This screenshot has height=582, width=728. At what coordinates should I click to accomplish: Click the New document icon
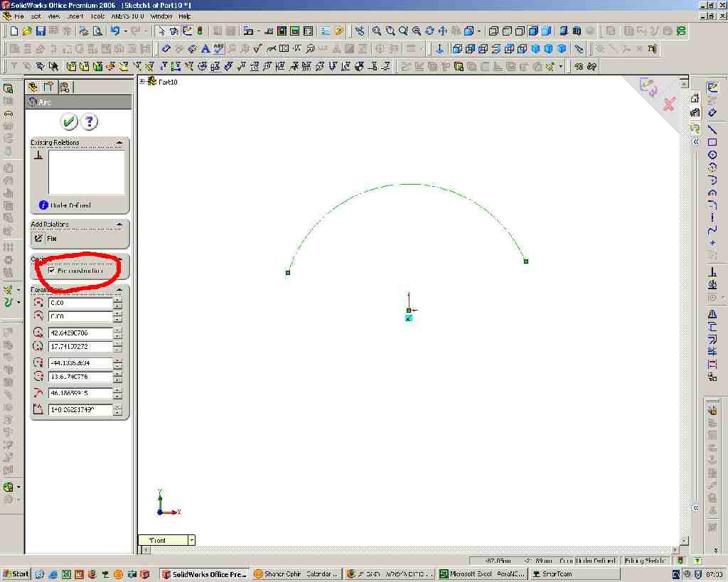pos(14,31)
